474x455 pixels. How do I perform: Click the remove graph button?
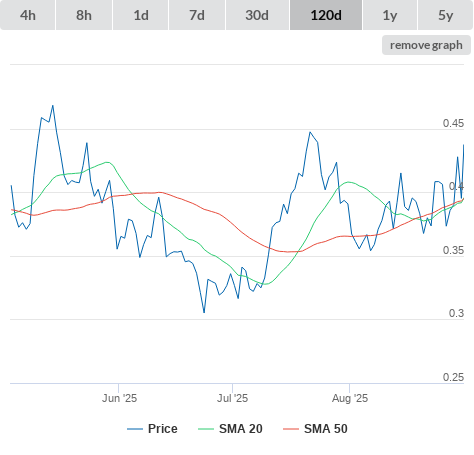[426, 45]
